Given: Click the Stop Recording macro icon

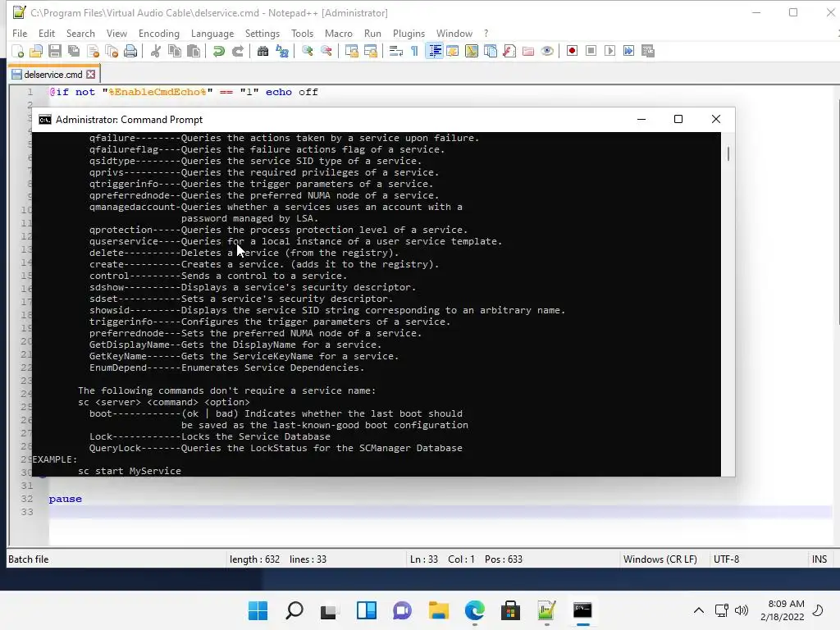Looking at the screenshot, I should coord(591,51).
